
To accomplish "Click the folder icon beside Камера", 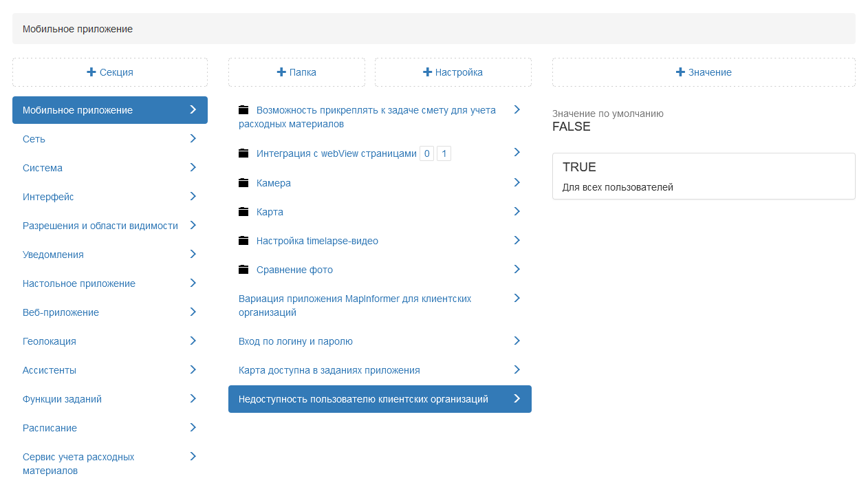I will 243,183.
